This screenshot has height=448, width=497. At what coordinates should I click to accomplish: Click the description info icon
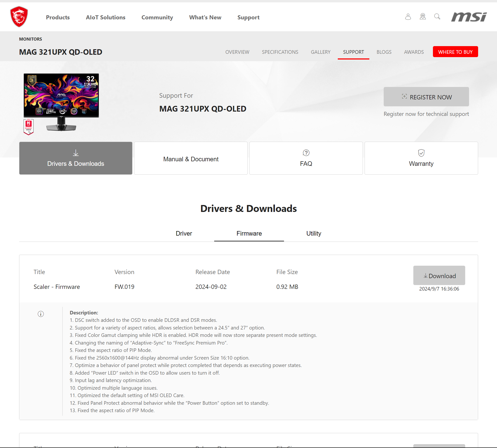(x=41, y=314)
